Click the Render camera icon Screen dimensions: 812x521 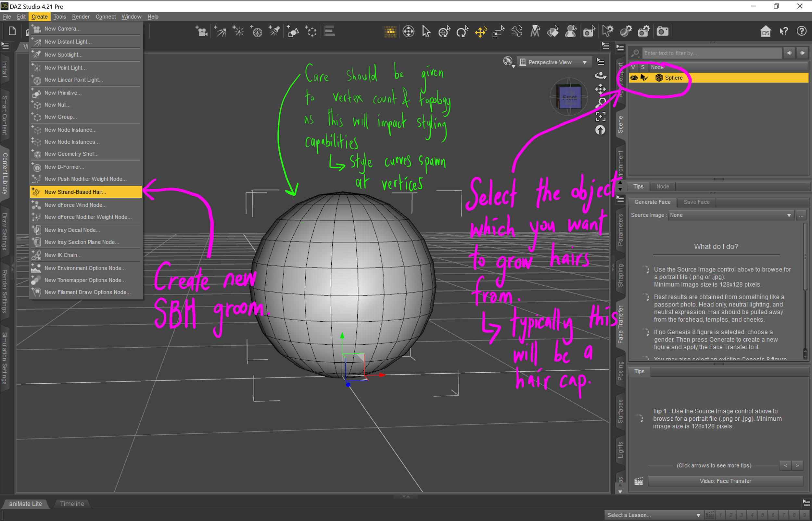click(x=662, y=31)
